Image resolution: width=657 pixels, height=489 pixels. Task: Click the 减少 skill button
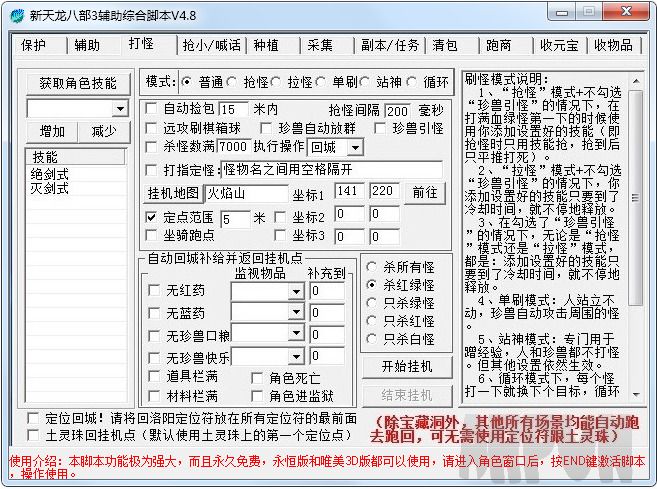pyautogui.click(x=104, y=132)
